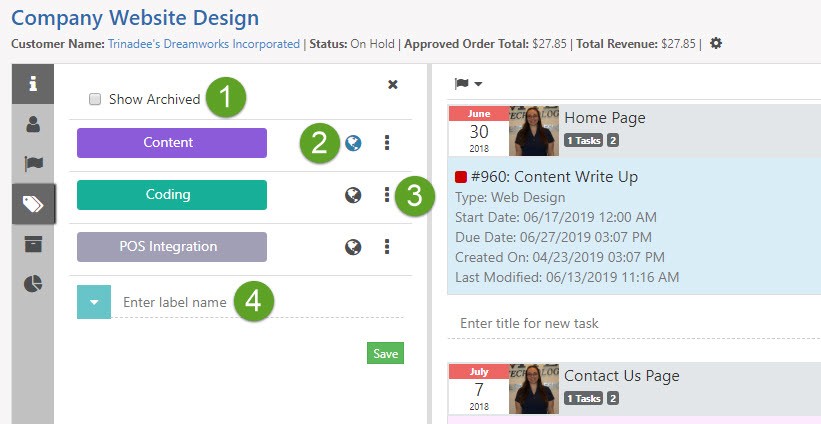Open three-dot menu for POS Integration

(x=387, y=246)
